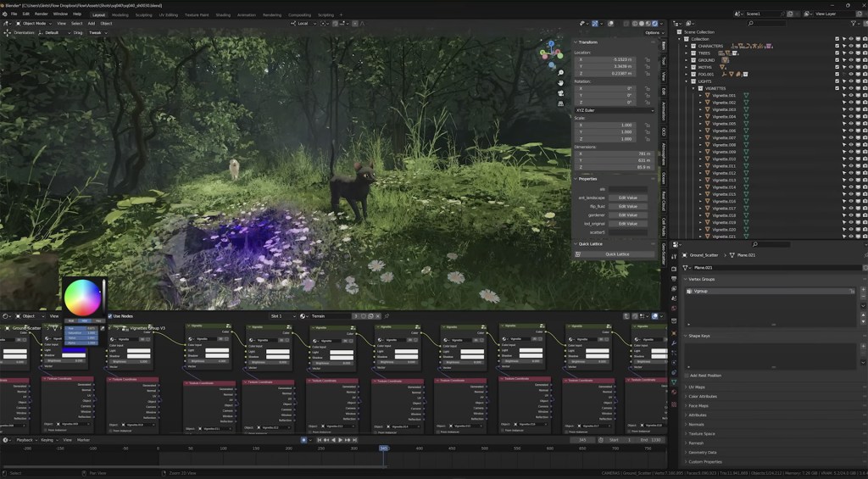868x479 pixels.
Task: Uncheck CHARACTERS collection exclude checkbox
Action: (x=837, y=46)
